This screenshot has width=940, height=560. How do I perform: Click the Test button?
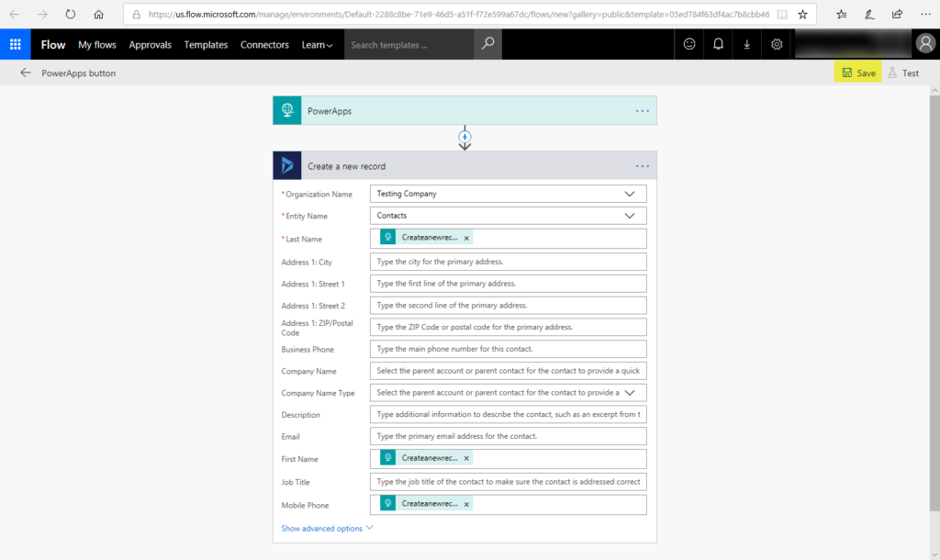click(x=904, y=72)
